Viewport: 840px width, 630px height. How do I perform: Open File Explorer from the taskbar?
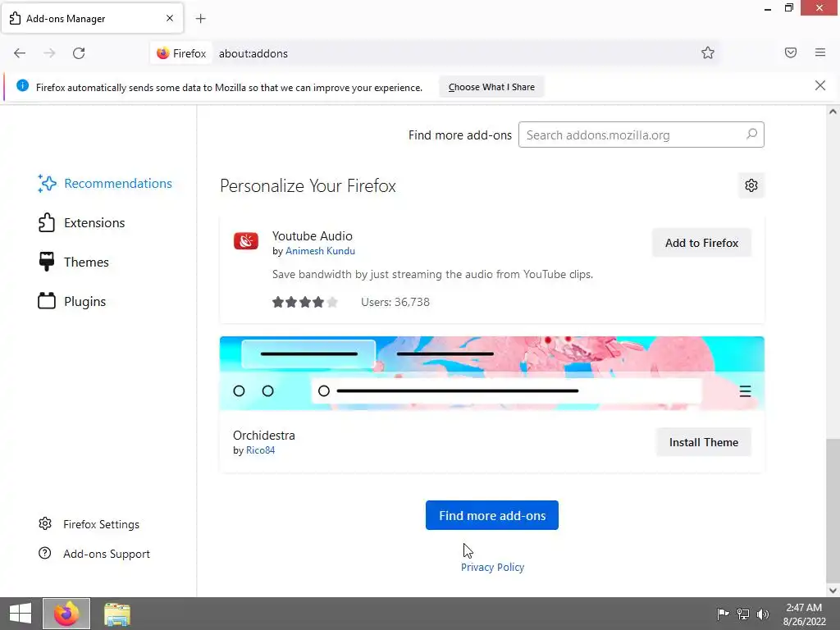[x=116, y=614]
